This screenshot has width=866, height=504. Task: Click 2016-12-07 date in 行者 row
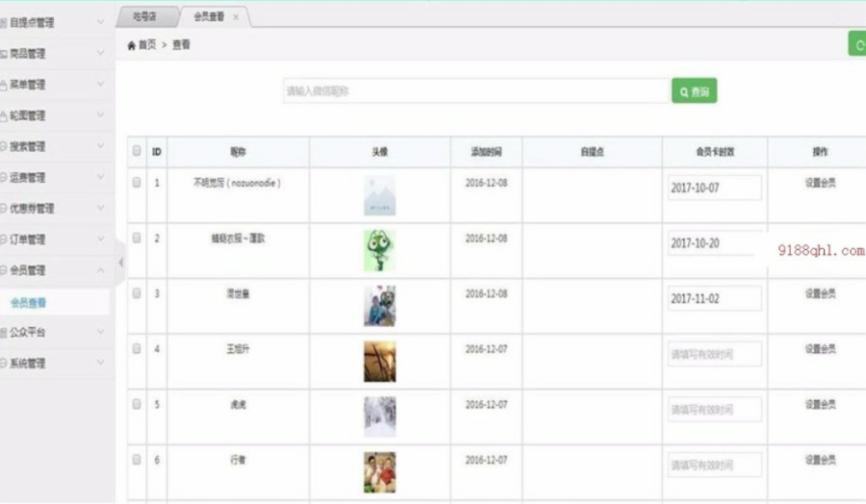coord(486,460)
